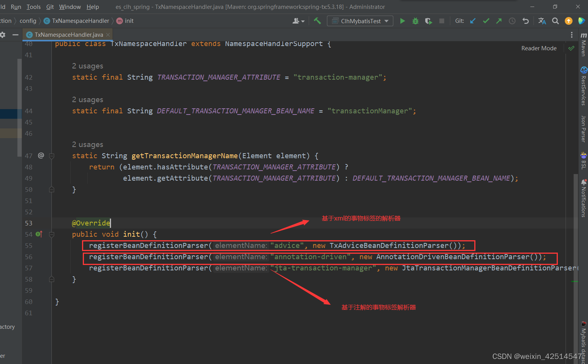Fold the getTransactionManagerName method
Image resolution: width=588 pixels, height=364 pixels.
(51, 156)
